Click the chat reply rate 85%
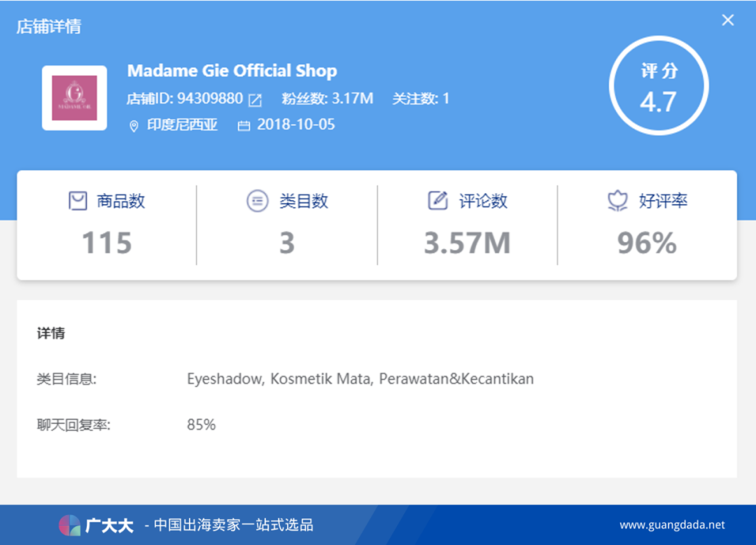The image size is (756, 545). [x=201, y=425]
